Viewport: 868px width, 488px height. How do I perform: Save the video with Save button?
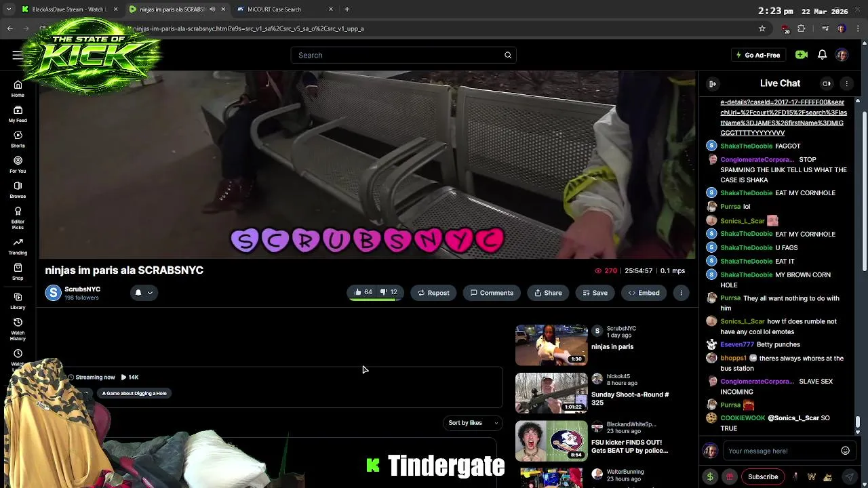coord(595,293)
